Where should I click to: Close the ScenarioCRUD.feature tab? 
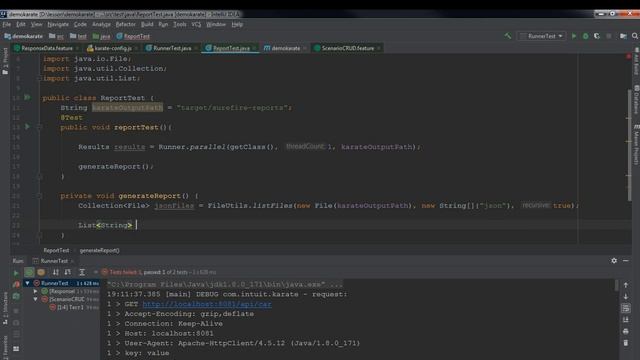click(379, 48)
